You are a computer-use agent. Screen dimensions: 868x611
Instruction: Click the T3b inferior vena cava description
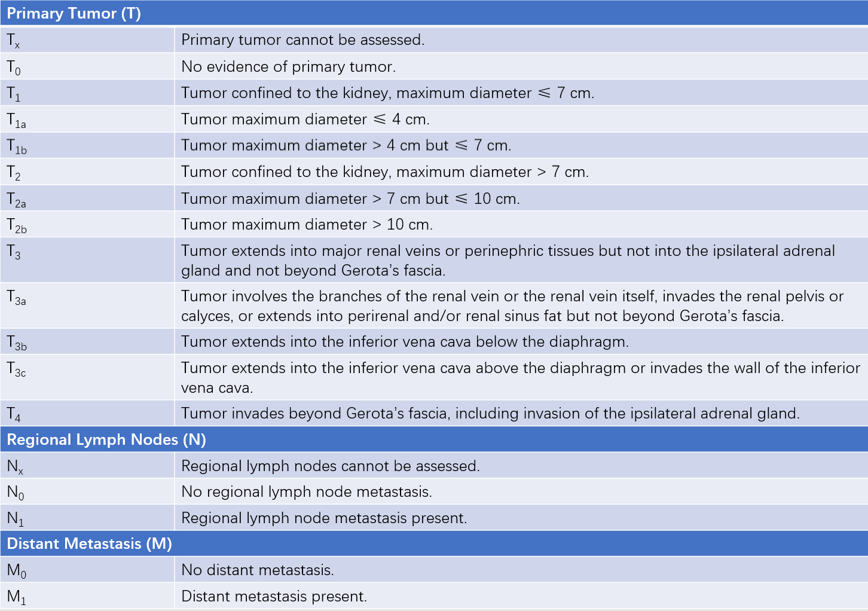pyautogui.click(x=405, y=342)
